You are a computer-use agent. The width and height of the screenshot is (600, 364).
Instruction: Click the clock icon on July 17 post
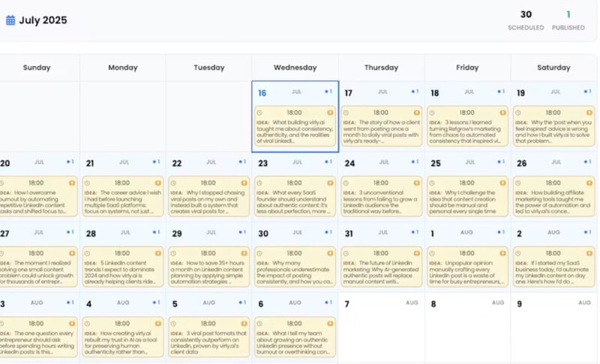pyautogui.click(x=346, y=112)
